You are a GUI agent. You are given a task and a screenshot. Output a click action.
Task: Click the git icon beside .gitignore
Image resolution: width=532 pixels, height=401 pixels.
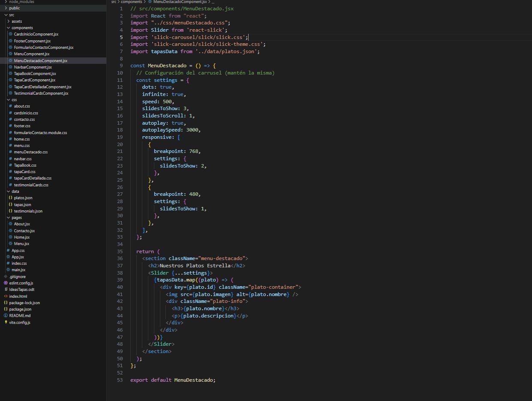pos(6,277)
